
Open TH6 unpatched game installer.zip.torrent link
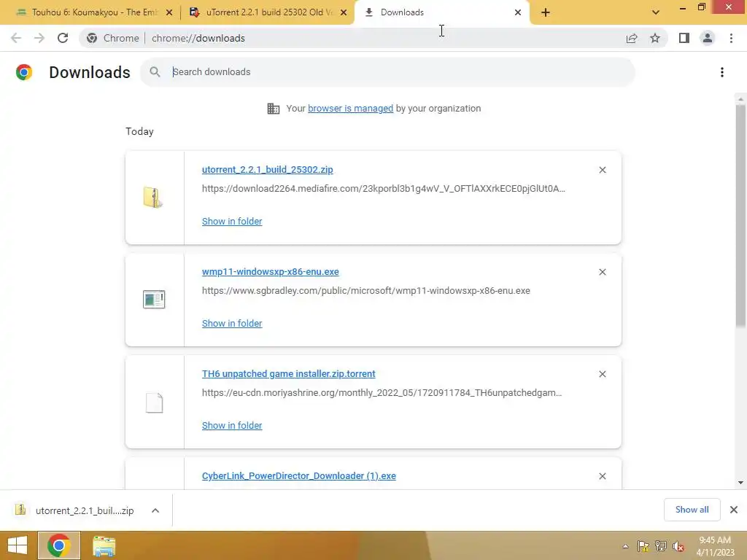click(x=288, y=374)
